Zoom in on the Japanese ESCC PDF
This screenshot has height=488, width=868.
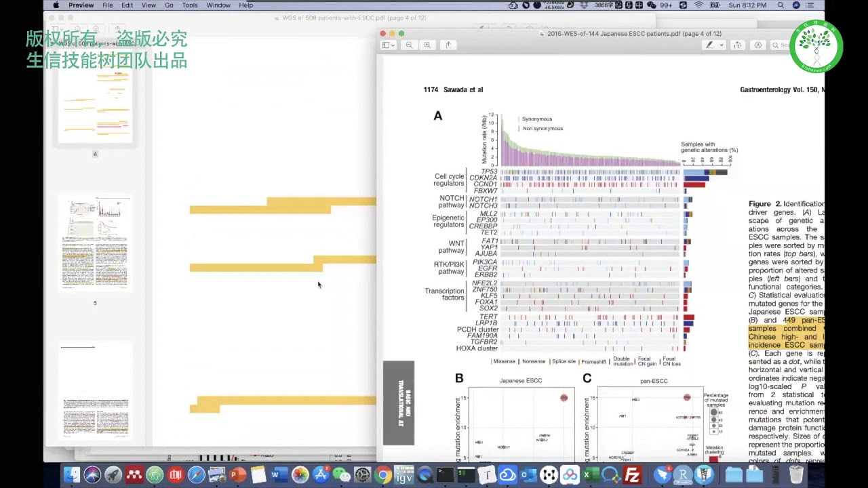coord(427,45)
